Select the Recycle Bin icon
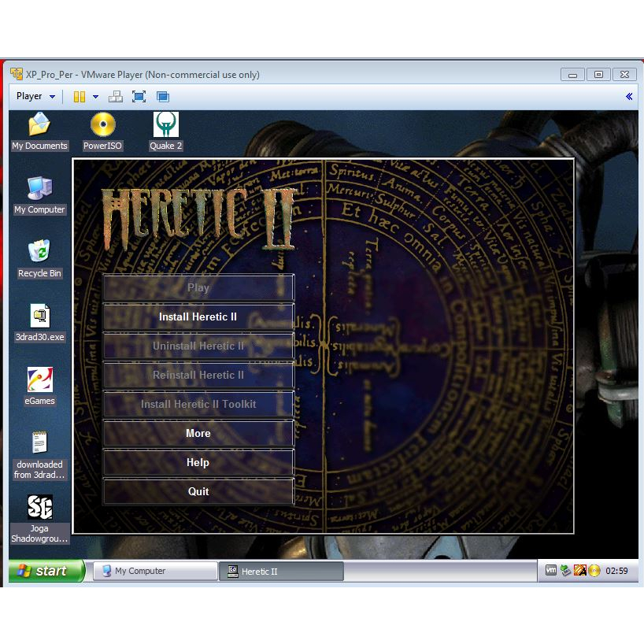 coord(39,254)
